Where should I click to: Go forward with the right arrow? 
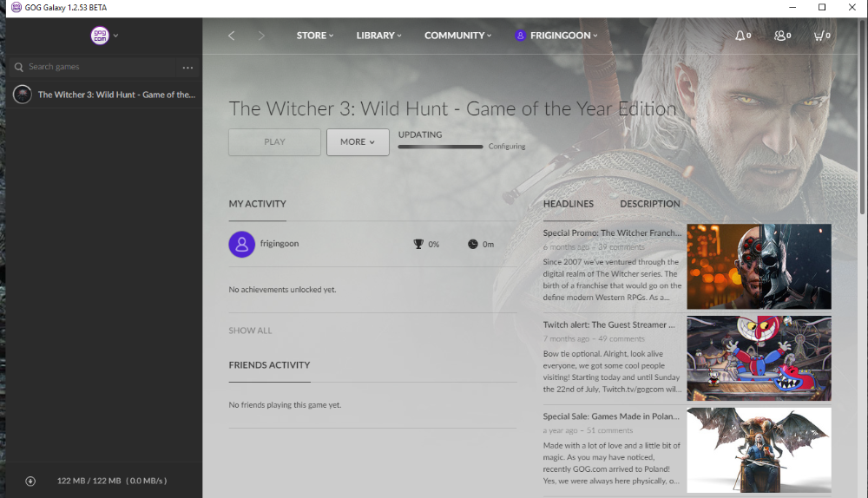[x=261, y=36]
